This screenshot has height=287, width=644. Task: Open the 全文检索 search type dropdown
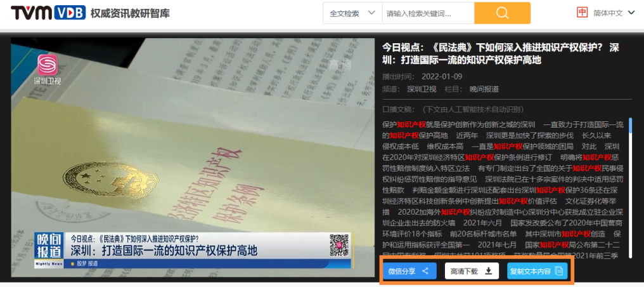(352, 13)
